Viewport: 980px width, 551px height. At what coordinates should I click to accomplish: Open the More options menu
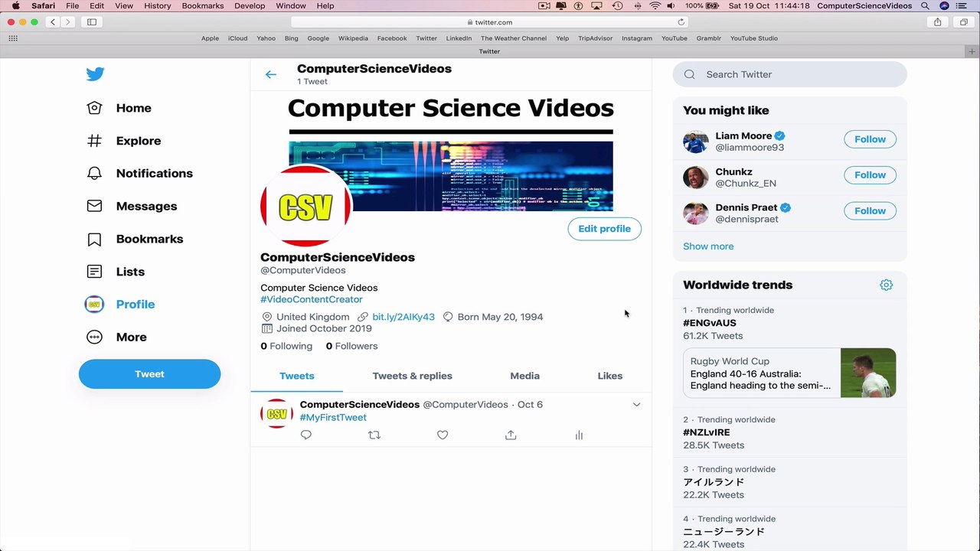[x=116, y=337]
